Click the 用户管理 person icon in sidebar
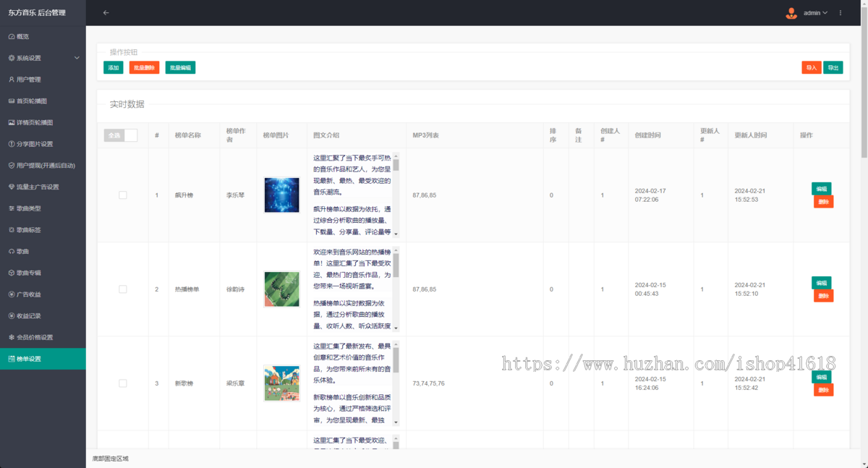Viewport: 868px width, 468px height. (12, 80)
